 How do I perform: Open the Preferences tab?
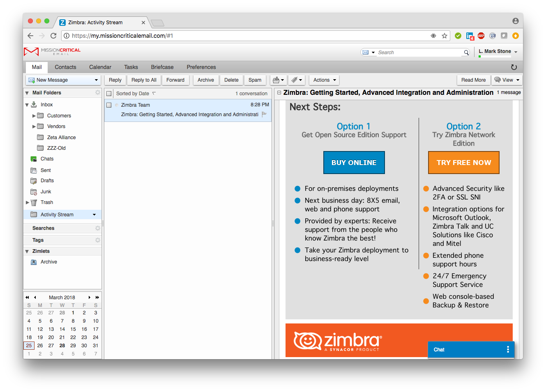(x=201, y=67)
